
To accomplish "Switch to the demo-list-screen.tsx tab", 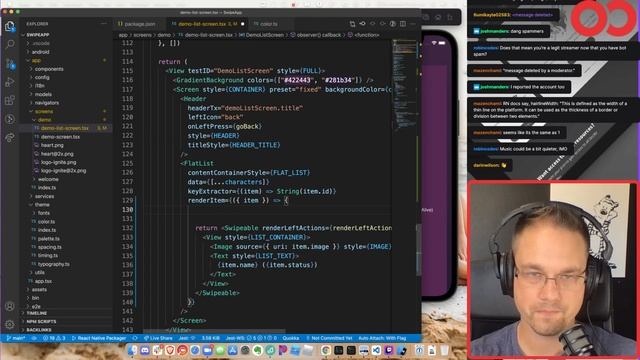I will 207,24.
